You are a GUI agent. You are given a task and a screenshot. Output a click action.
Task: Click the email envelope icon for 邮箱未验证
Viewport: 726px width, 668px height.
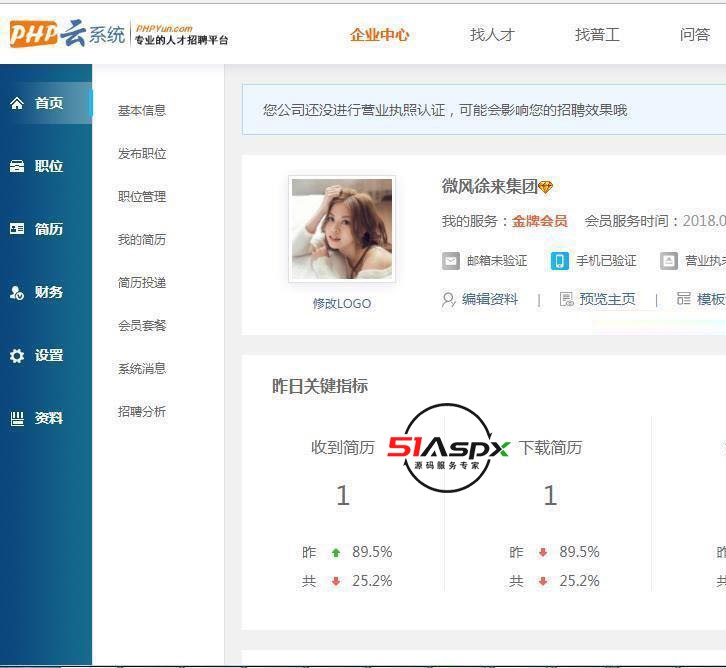point(451,261)
